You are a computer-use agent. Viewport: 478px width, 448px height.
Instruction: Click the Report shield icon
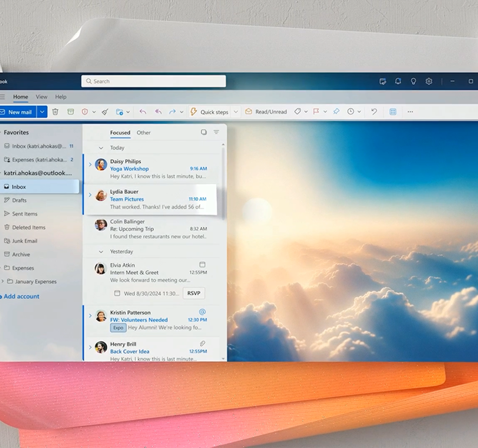(85, 112)
